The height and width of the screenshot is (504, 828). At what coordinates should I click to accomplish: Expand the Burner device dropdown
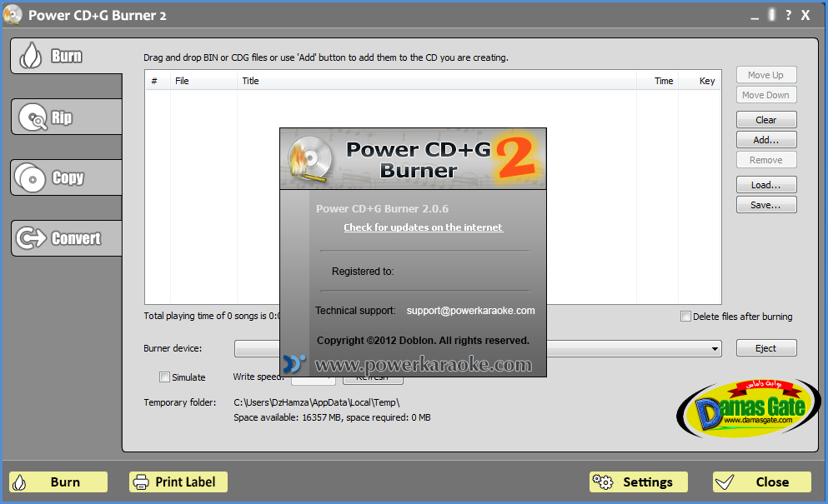[715, 349]
